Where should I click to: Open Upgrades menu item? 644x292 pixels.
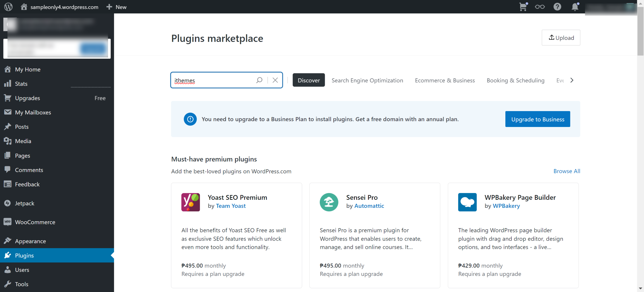57,98
